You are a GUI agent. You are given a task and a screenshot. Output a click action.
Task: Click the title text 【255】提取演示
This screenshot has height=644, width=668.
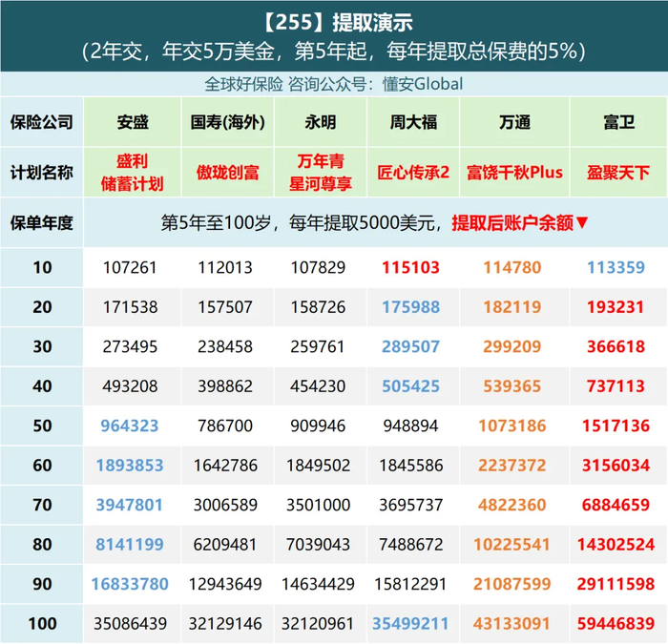pyautogui.click(x=337, y=23)
